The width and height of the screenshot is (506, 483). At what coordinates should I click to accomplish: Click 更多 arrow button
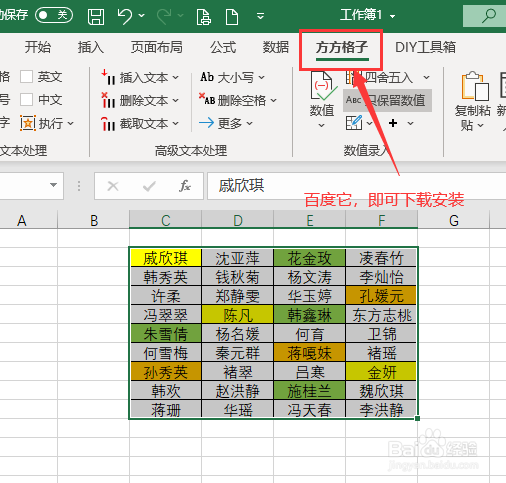pos(225,123)
